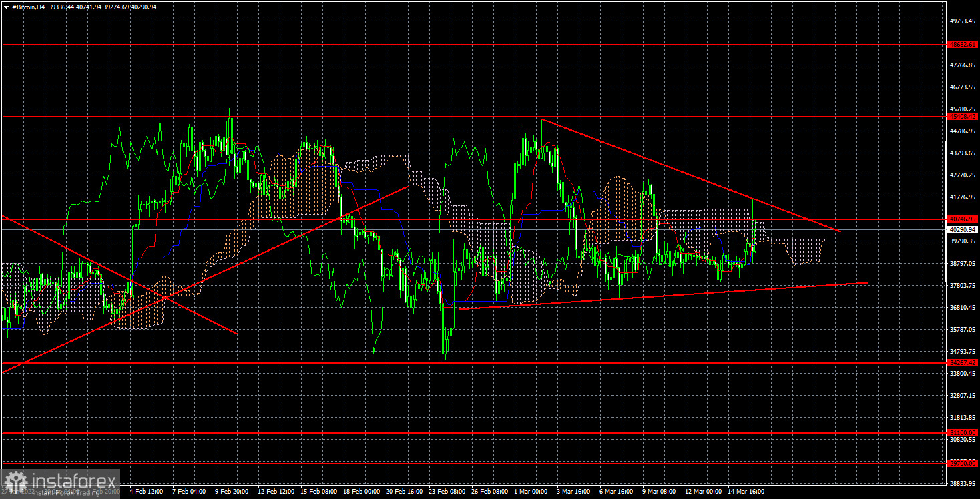Click the 35787.05 price scale label
This screenshot has height=499, width=980.
963,329
